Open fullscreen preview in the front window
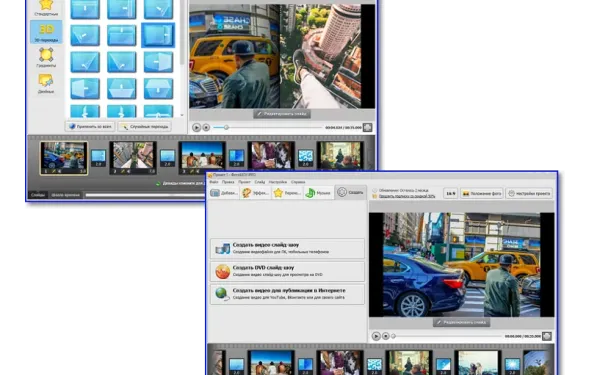Image resolution: width=600 pixels, height=375 pixels. [x=547, y=336]
